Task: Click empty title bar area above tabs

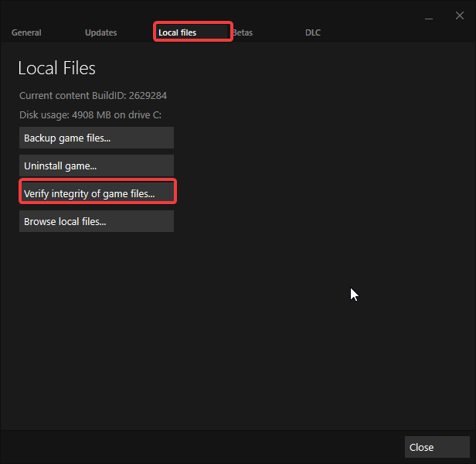Action: (x=212, y=12)
